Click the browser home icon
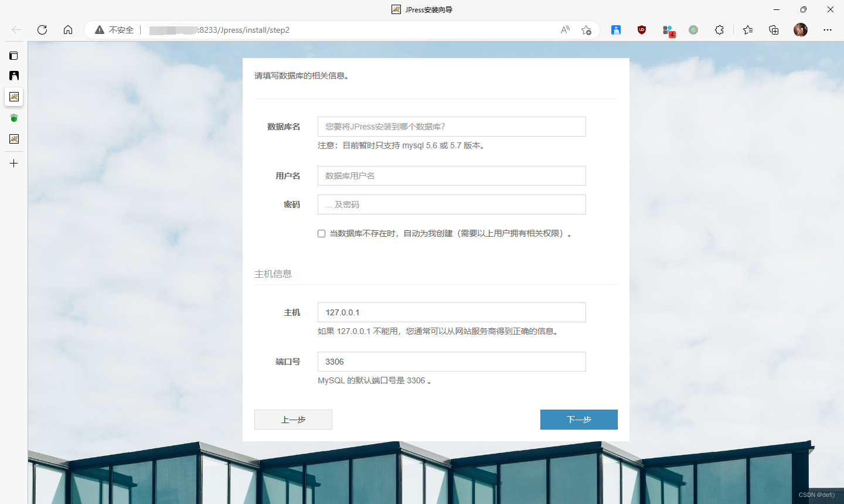 coord(68,30)
